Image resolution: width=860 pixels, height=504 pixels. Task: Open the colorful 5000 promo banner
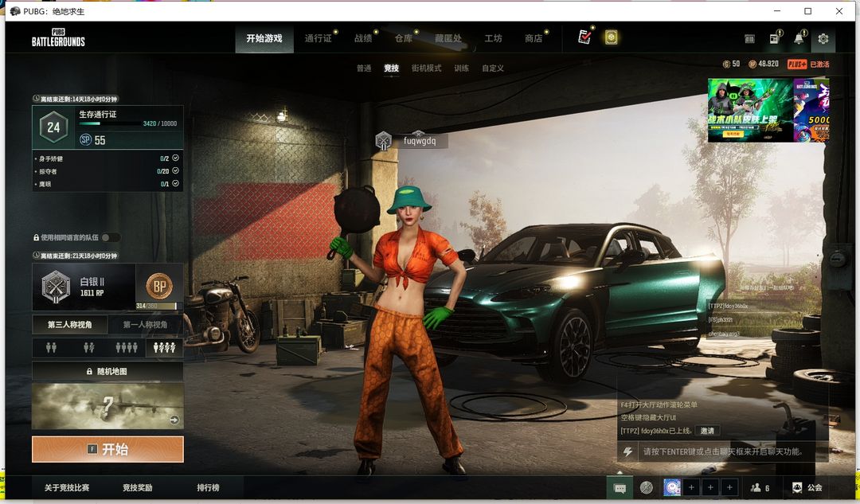coord(811,110)
